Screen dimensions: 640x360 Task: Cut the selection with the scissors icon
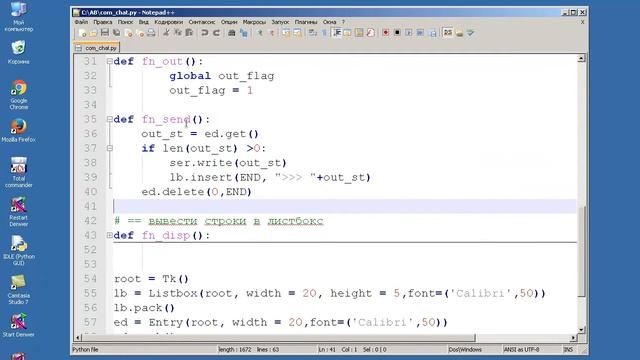166,33
